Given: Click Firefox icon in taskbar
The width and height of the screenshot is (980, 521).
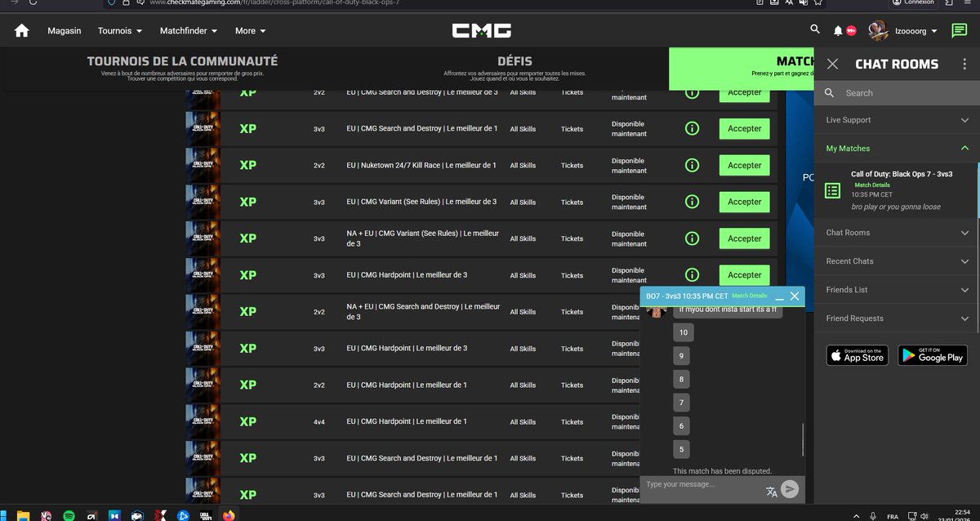Looking at the screenshot, I should pyautogui.click(x=228, y=516).
